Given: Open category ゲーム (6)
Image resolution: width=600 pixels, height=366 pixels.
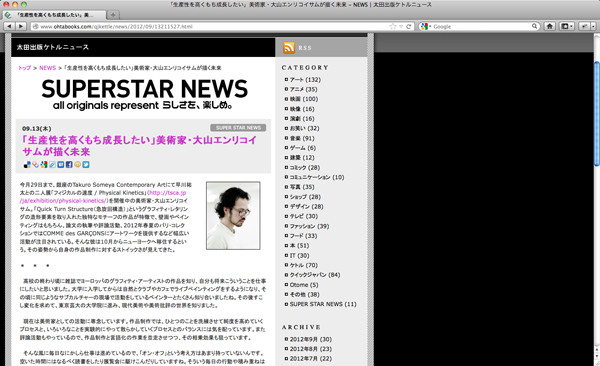Looking at the screenshot, I should [x=303, y=148].
